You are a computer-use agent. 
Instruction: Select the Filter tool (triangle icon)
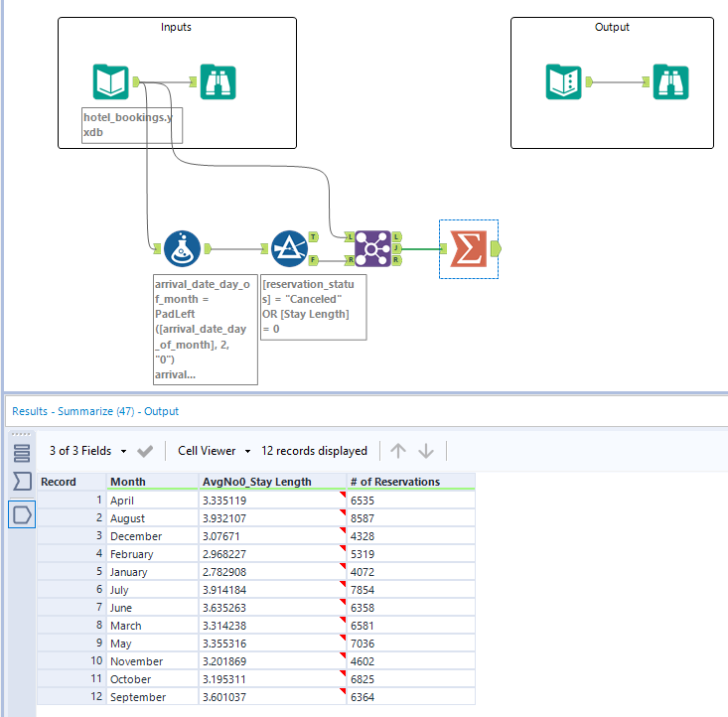pyautogui.click(x=289, y=249)
